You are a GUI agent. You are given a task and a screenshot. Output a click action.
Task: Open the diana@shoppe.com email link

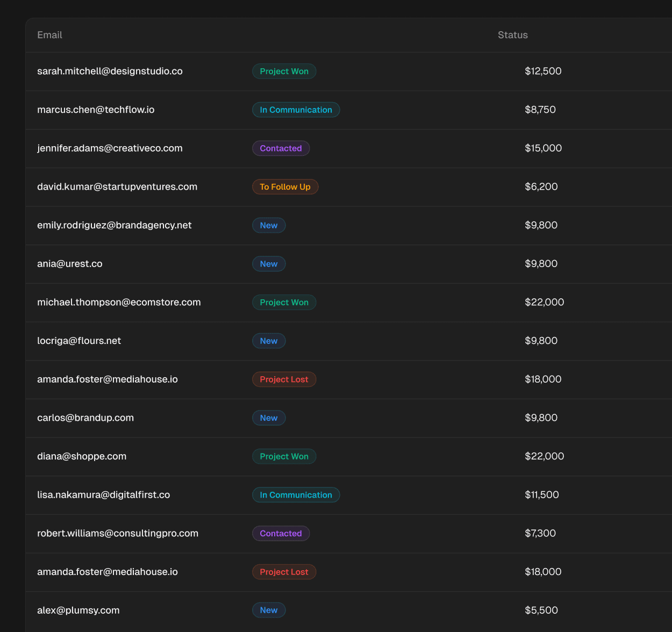point(82,456)
